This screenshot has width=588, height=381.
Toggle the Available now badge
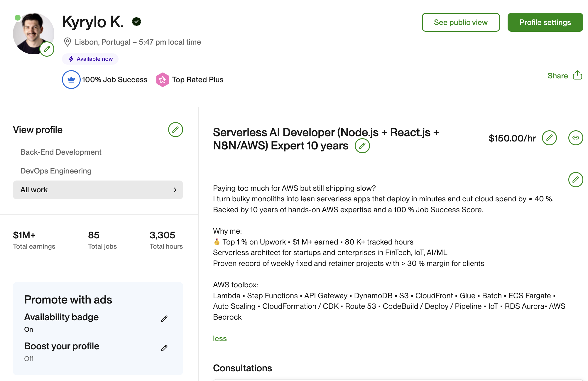tap(90, 59)
